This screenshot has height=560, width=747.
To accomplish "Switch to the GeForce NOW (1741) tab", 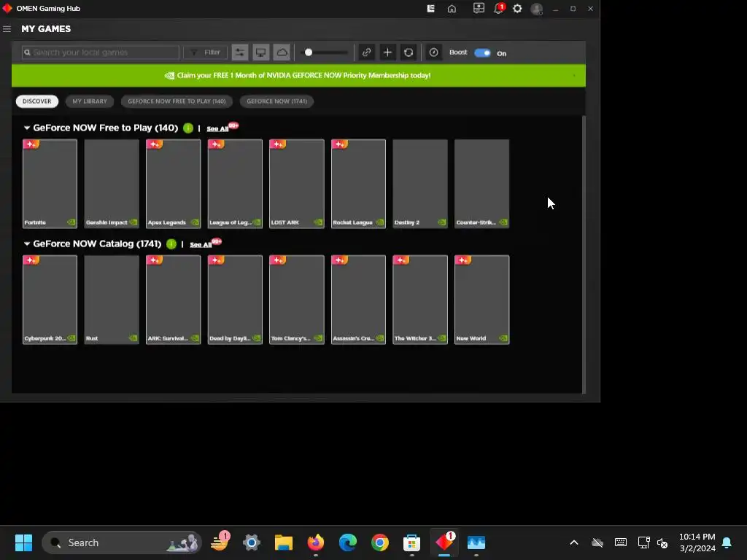I will 276,101.
